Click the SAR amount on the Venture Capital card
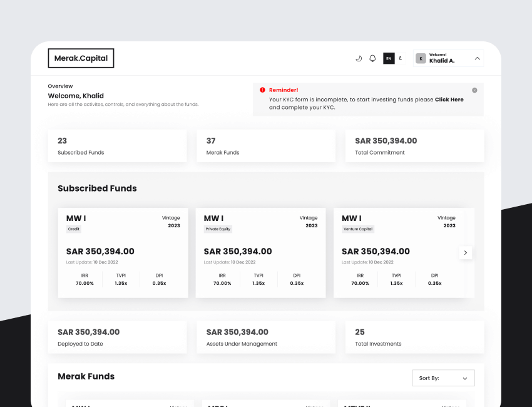This screenshot has height=407, width=532. tap(376, 252)
